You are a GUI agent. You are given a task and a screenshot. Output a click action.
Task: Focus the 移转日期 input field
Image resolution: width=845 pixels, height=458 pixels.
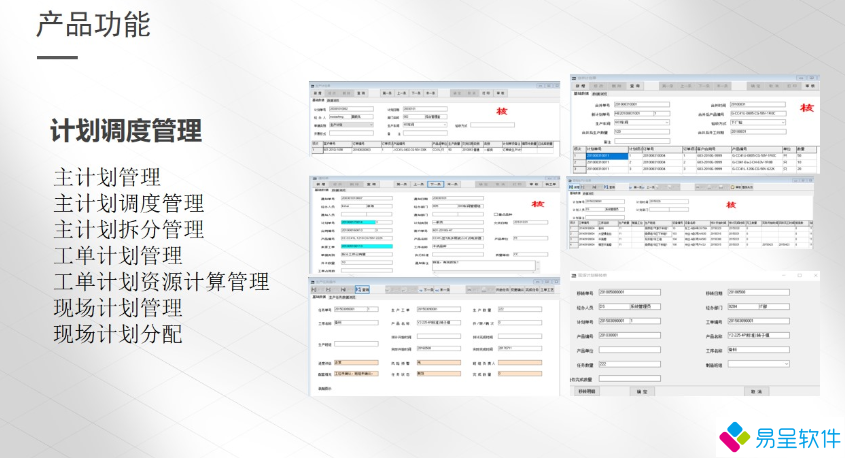point(759,293)
